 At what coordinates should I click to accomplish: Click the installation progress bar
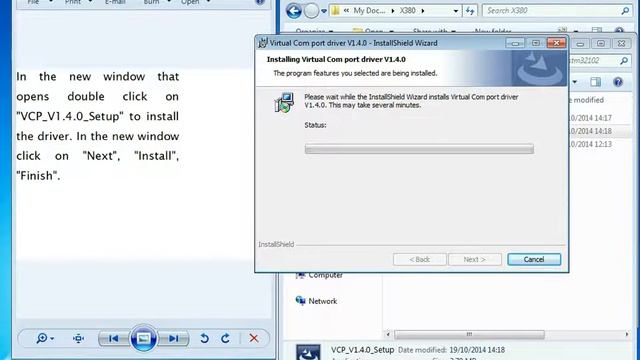pos(419,149)
